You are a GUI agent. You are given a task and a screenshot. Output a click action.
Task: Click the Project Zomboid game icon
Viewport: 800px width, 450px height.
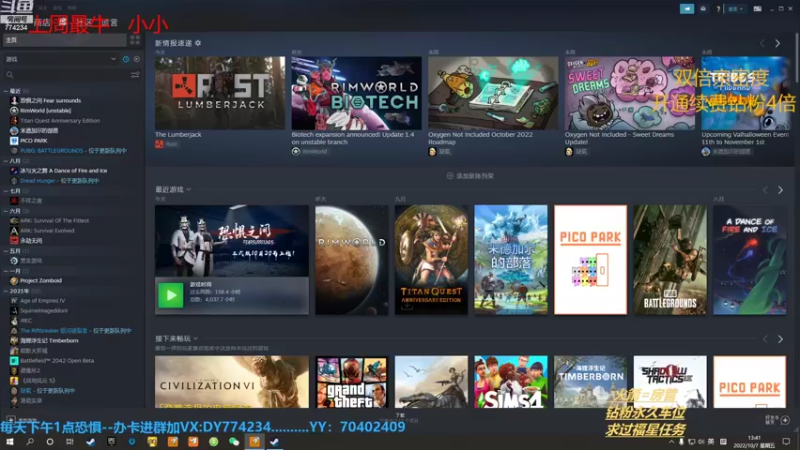[14, 281]
